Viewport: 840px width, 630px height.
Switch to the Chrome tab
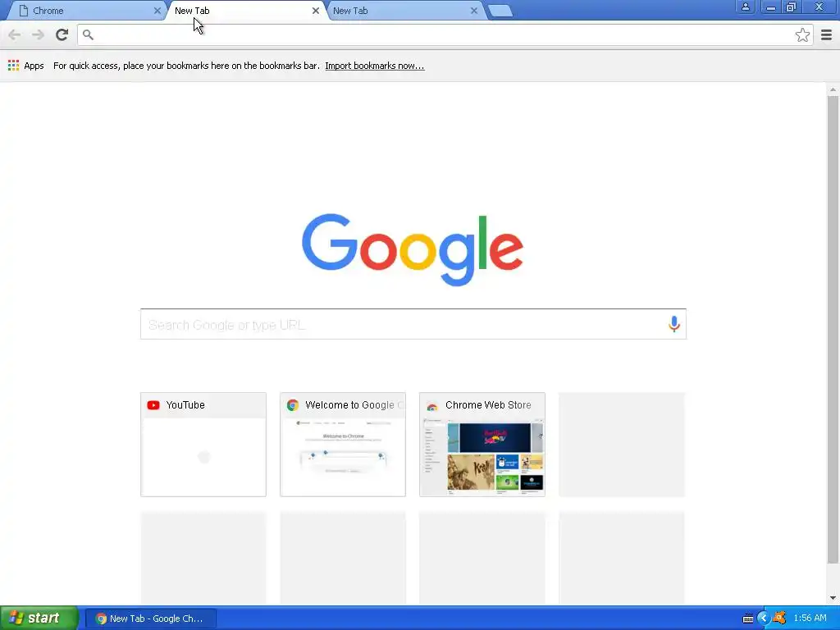85,11
